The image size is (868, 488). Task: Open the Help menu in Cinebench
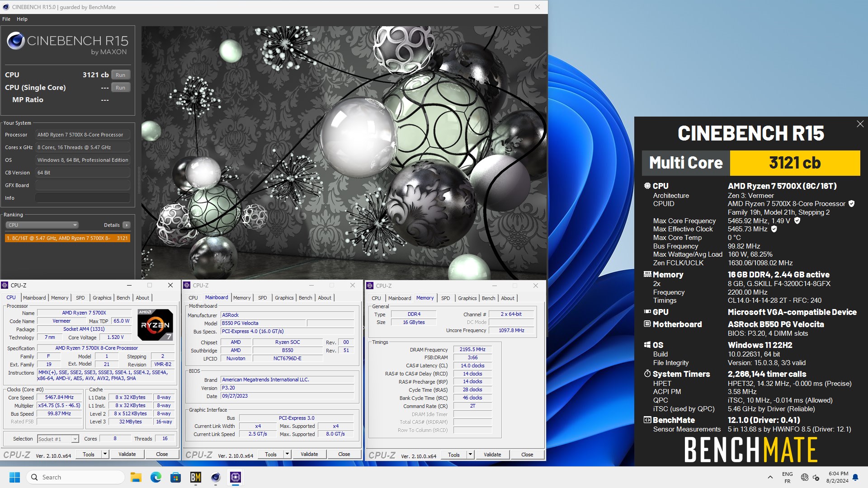pos(22,19)
